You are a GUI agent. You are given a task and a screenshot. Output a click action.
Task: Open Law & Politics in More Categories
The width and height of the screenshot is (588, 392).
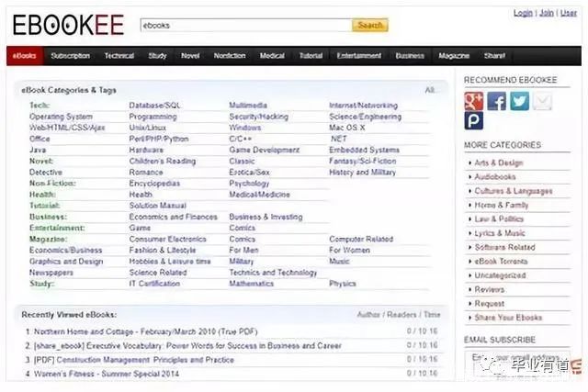pyautogui.click(x=499, y=219)
